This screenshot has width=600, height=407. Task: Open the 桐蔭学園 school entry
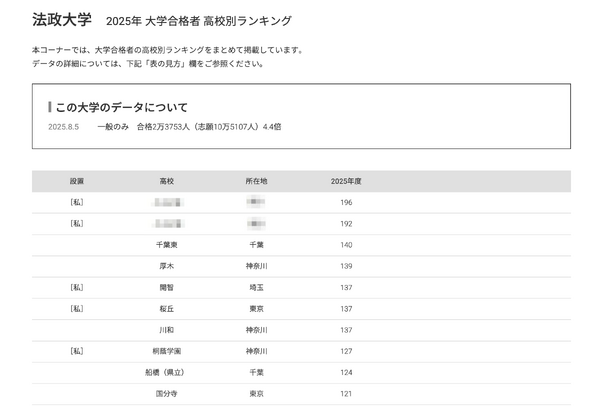(x=167, y=351)
